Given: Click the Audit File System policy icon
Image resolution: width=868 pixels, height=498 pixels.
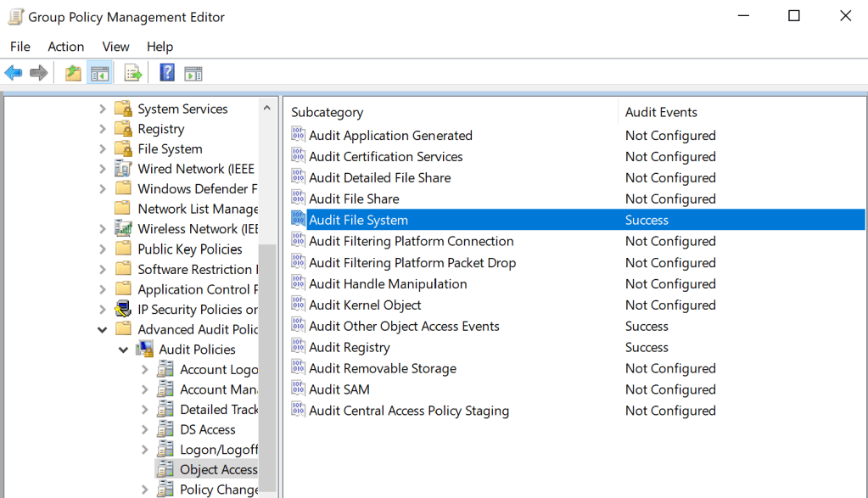Looking at the screenshot, I should click(298, 220).
